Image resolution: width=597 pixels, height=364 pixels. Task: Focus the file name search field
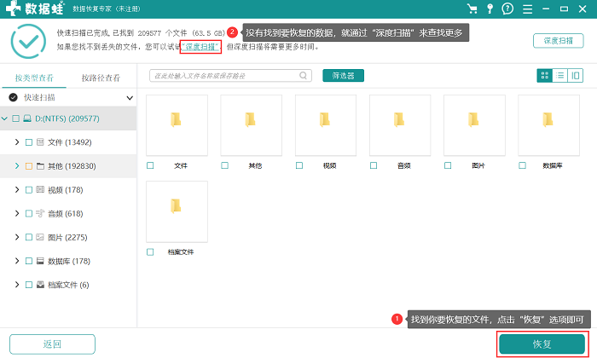point(230,75)
